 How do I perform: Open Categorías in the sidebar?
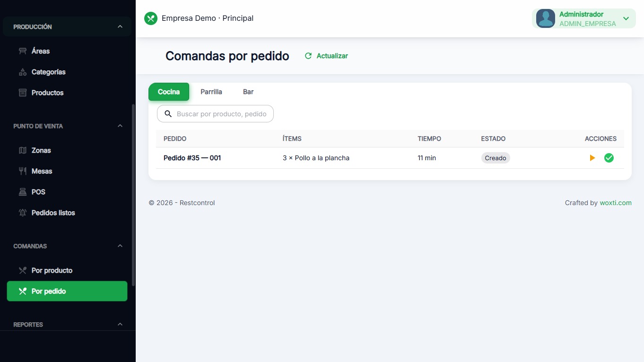[48, 72]
